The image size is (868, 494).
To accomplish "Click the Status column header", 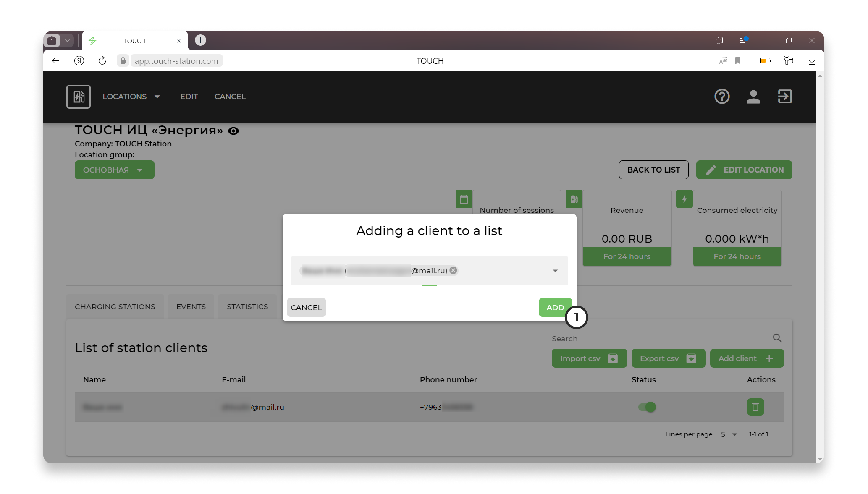I will coord(644,380).
